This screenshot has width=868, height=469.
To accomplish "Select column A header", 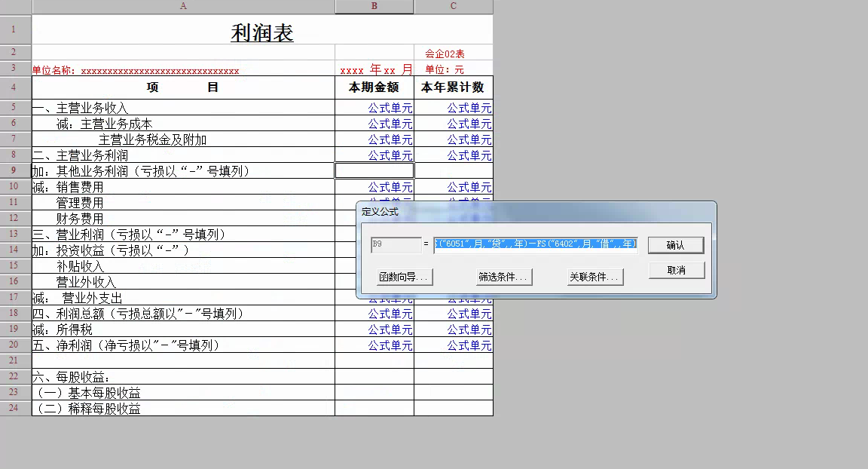I will (x=183, y=6).
